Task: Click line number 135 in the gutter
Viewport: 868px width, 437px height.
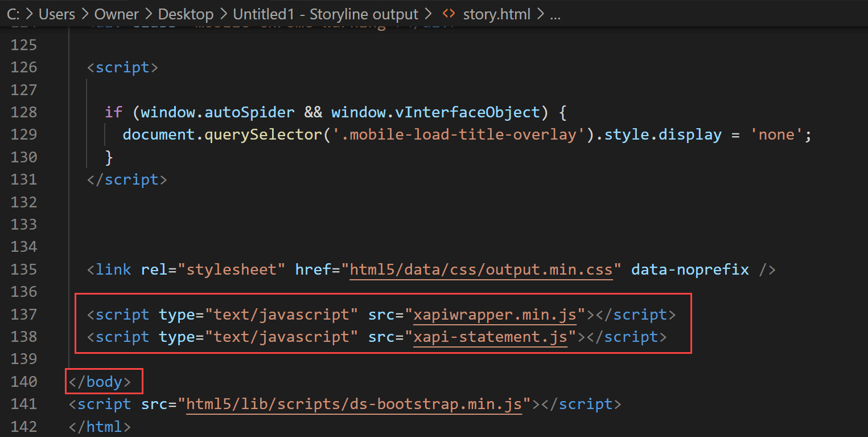Action: tap(23, 269)
